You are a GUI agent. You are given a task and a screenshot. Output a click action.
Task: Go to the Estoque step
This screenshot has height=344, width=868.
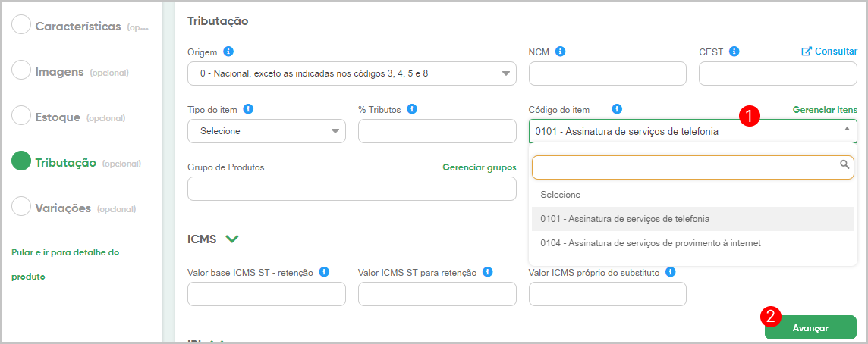[58, 117]
